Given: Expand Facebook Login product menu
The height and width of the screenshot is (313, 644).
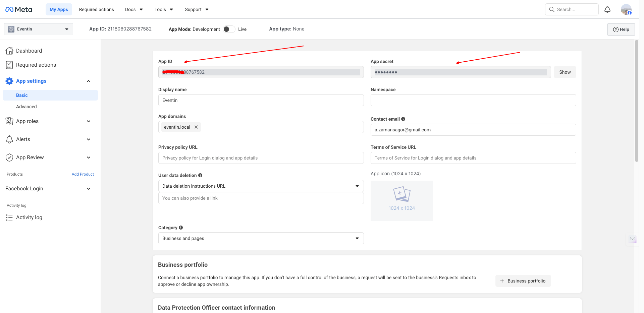Looking at the screenshot, I should coord(89,189).
